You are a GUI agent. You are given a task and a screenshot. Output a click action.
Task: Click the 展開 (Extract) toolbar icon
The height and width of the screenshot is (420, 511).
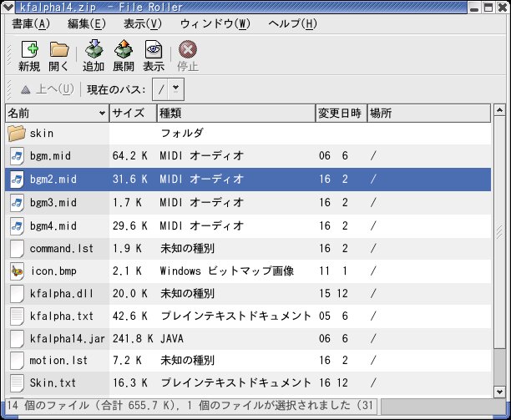click(x=124, y=49)
